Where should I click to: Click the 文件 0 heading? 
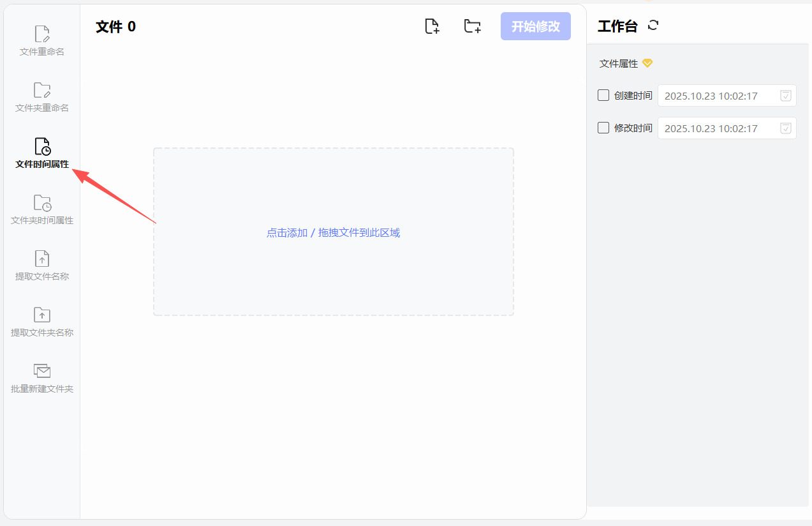[115, 26]
